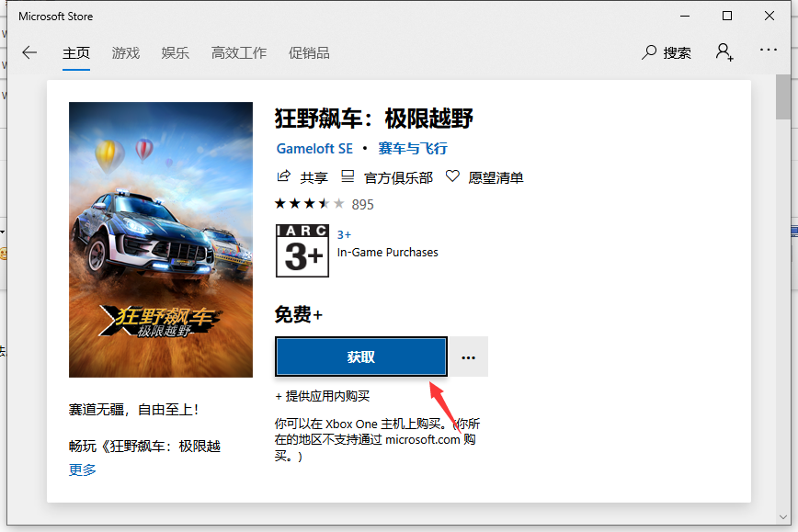Viewport: 798px width, 532px height.
Task: Click the 获取 button to get the game
Action: pos(360,357)
